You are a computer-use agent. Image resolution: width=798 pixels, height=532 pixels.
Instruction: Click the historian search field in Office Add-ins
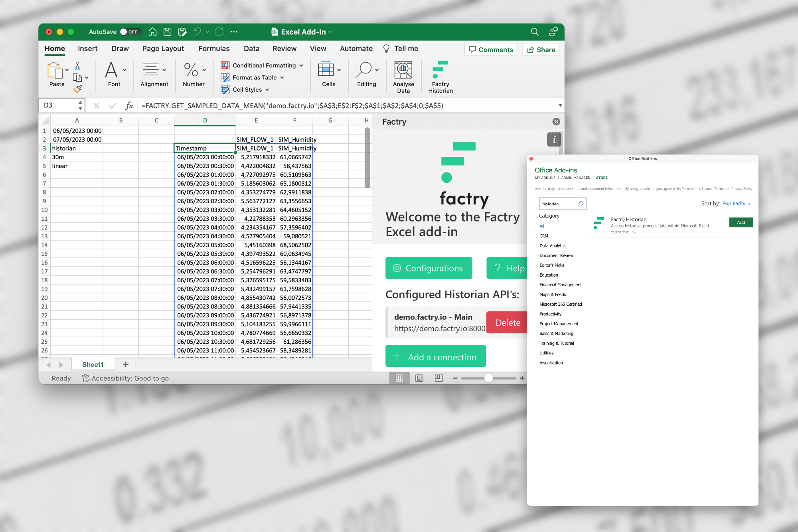(562, 204)
